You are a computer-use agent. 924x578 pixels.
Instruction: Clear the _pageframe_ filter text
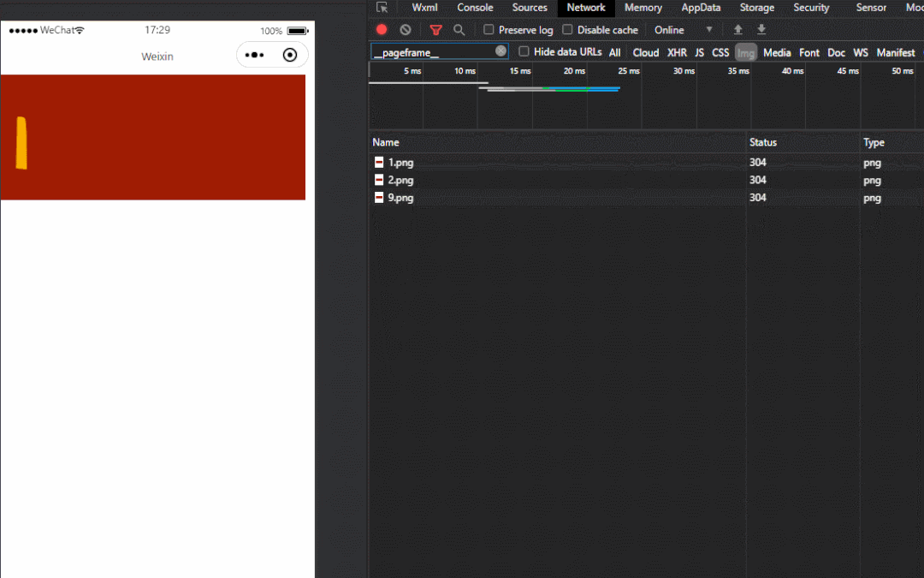[x=500, y=51]
